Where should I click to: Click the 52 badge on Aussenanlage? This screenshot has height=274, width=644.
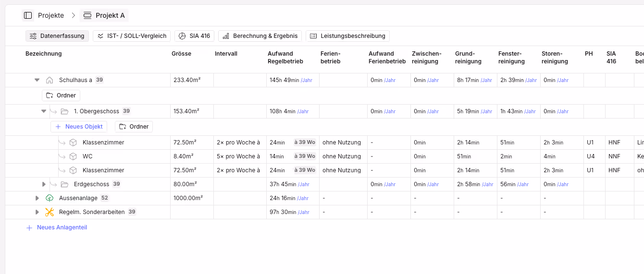pos(105,198)
